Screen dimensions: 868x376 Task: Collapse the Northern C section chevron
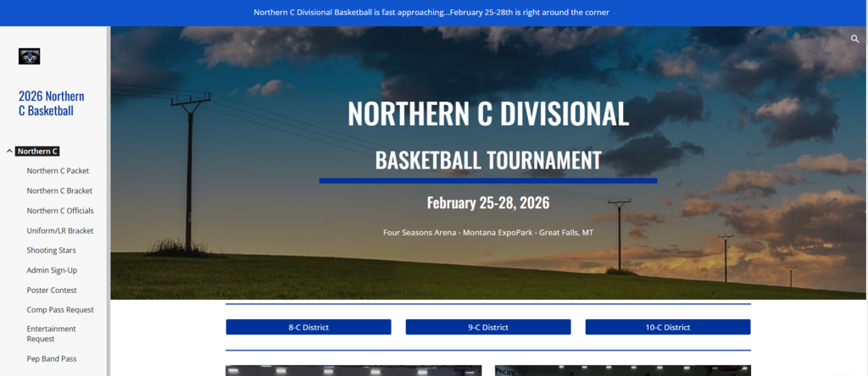(9, 152)
